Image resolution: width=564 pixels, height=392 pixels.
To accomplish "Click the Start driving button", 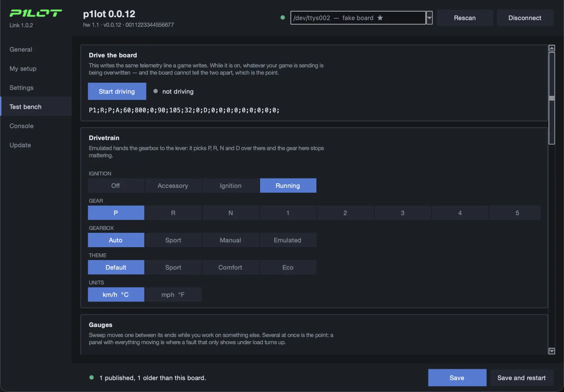I will [x=117, y=91].
